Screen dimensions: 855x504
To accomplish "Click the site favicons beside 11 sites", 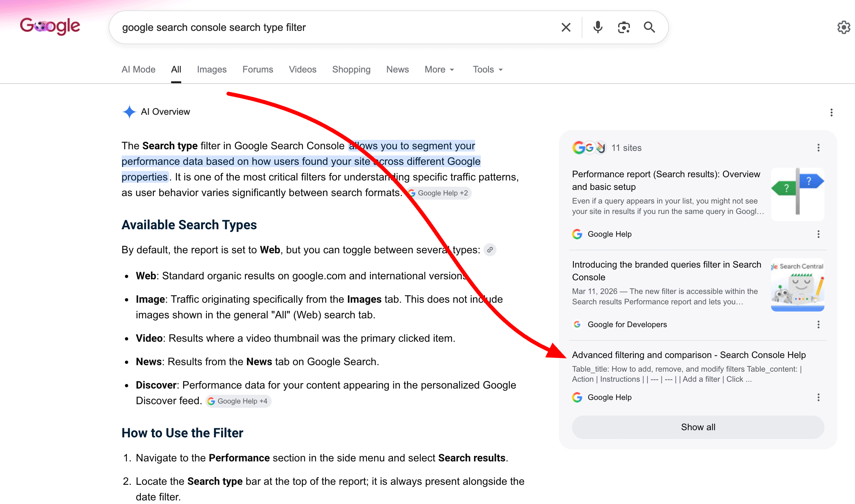I will pyautogui.click(x=589, y=148).
